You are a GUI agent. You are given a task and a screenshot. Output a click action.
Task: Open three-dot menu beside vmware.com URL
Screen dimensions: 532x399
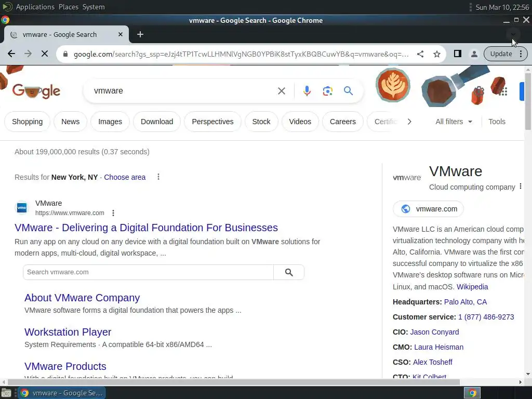[113, 213]
